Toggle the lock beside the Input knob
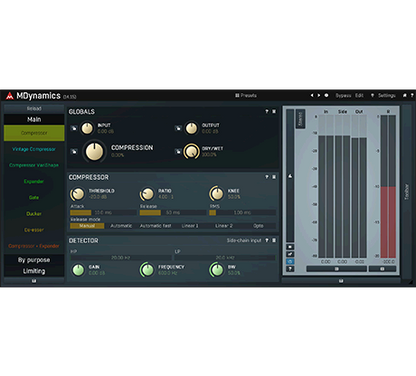The height and width of the screenshot is (376, 416). point(74,128)
